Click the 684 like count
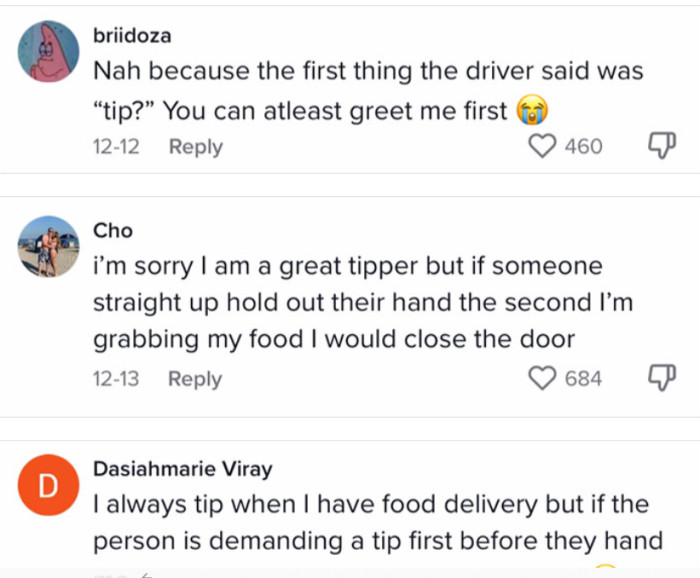 (584, 379)
